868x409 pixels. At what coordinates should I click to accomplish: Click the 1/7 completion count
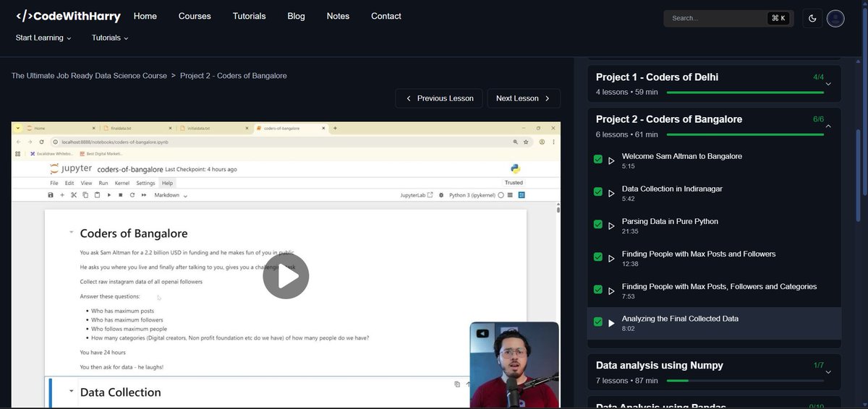pos(818,365)
